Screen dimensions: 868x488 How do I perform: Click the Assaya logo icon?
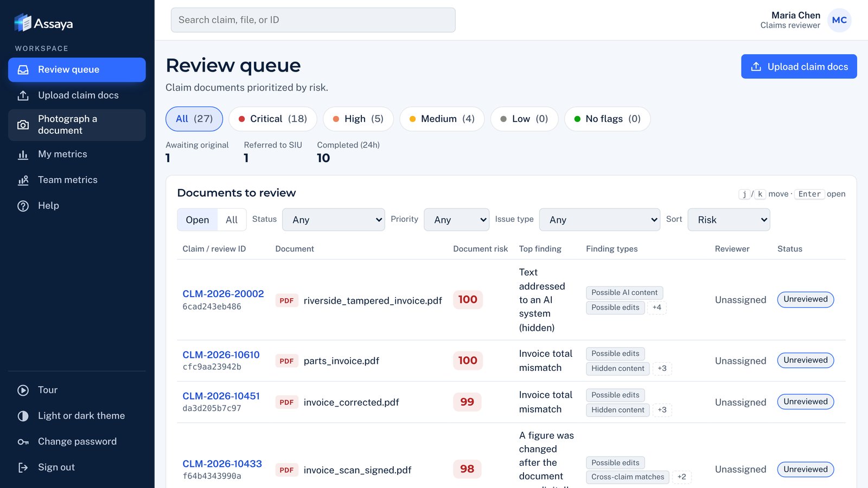click(23, 23)
